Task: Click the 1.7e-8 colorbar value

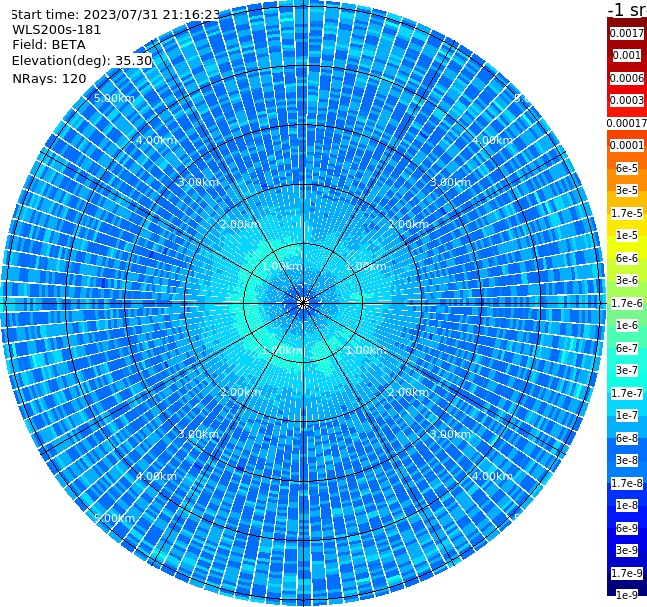Action: pos(627,483)
